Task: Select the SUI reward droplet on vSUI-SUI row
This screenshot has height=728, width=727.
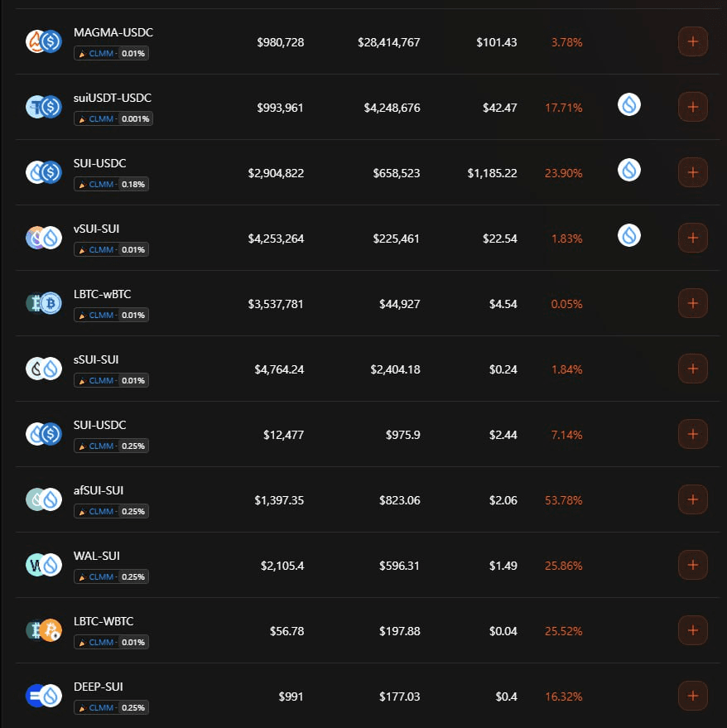Action: point(629,235)
